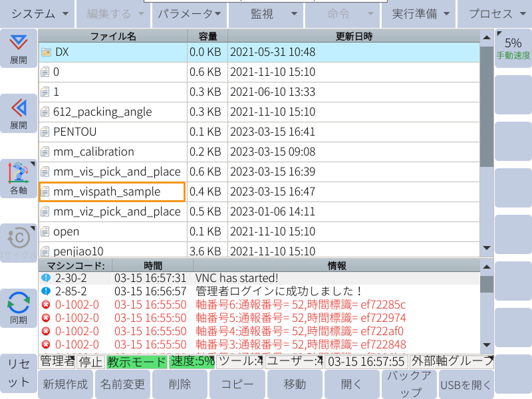Click file list scroll up arrow
The width and height of the screenshot is (532, 399).
pos(487,37)
